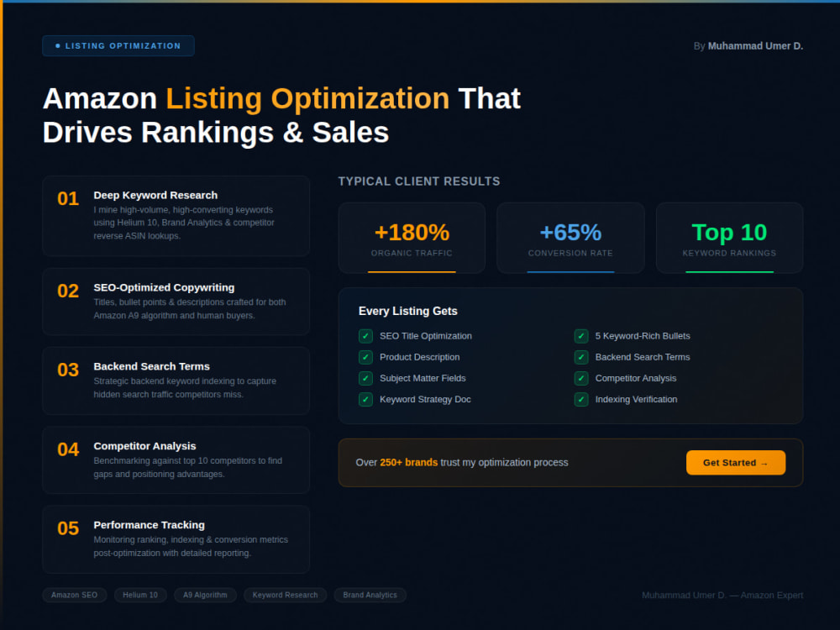Click the author name Muhammad Umer D.

755,46
